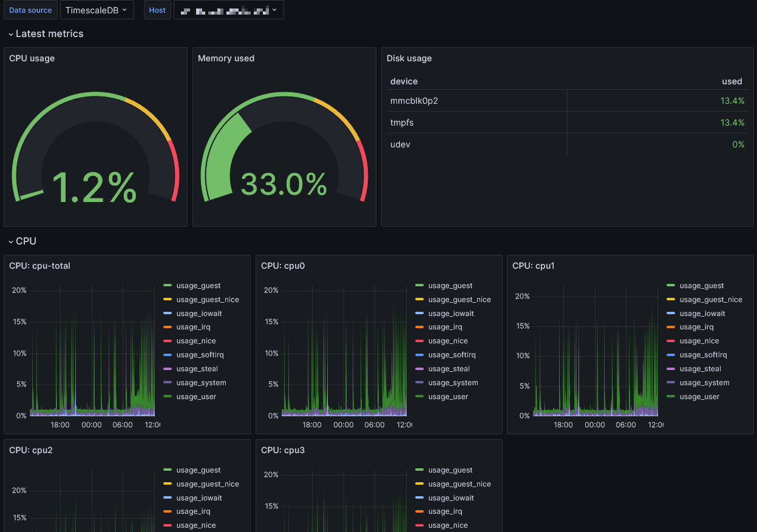The width and height of the screenshot is (757, 532).
Task: Click usage_iowait color swatch in cpu0 legend
Action: click(419, 314)
